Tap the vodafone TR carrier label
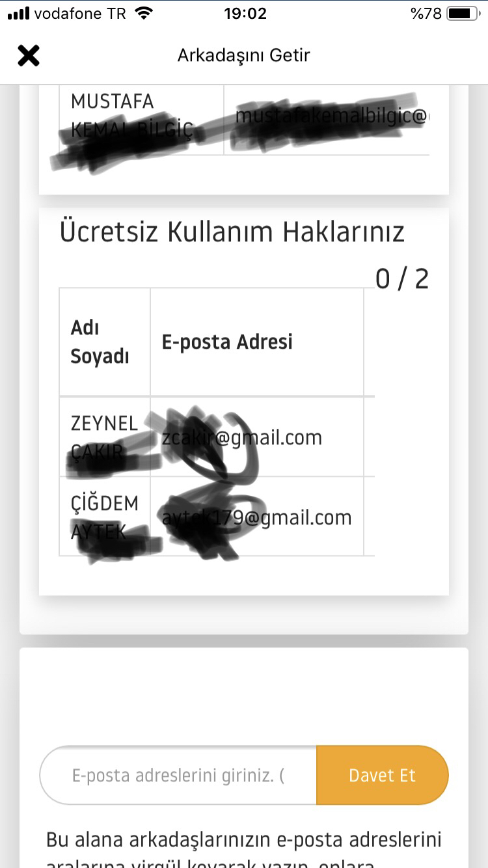The height and width of the screenshot is (868, 488). point(80,14)
